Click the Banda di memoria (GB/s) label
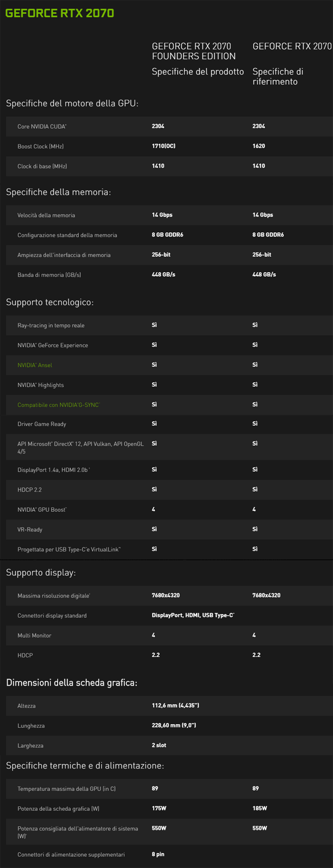333x868 pixels. coord(49,275)
